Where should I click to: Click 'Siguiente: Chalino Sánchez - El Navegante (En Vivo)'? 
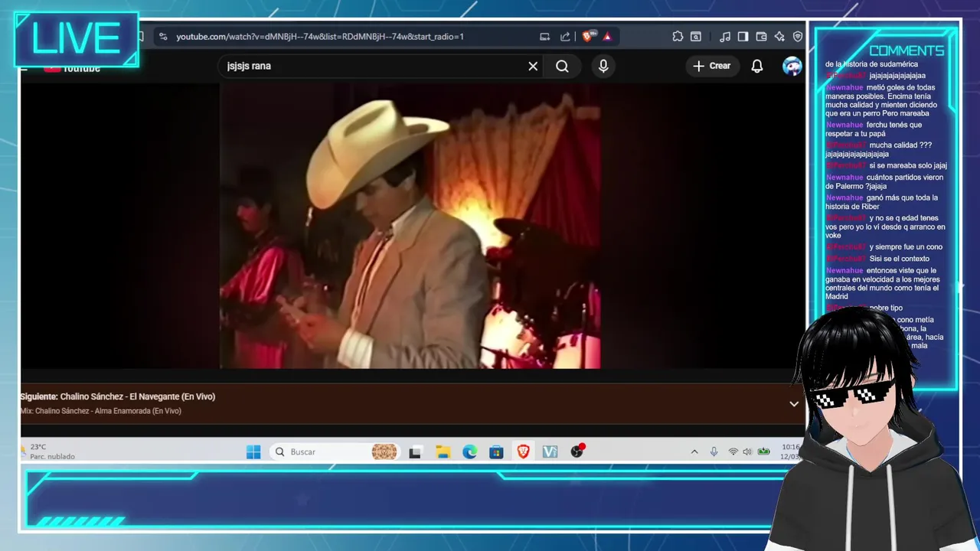118,396
